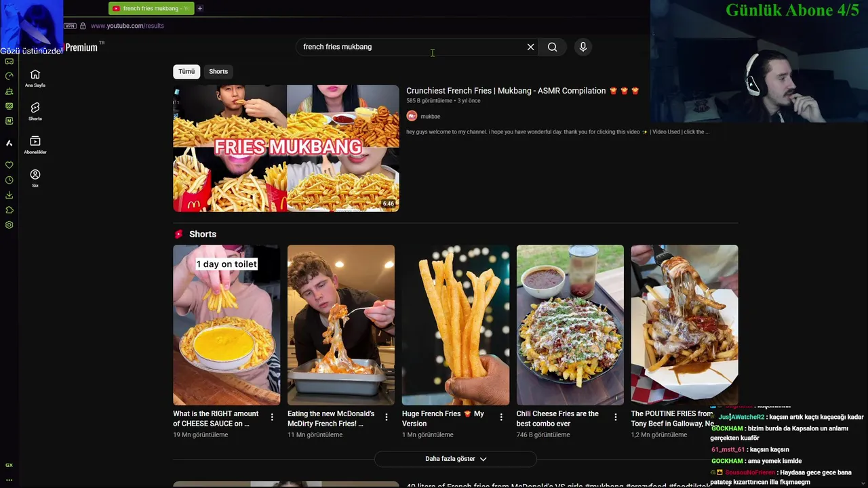
Task: Open Eating the new McDonald's McDirty short title
Action: (x=331, y=419)
